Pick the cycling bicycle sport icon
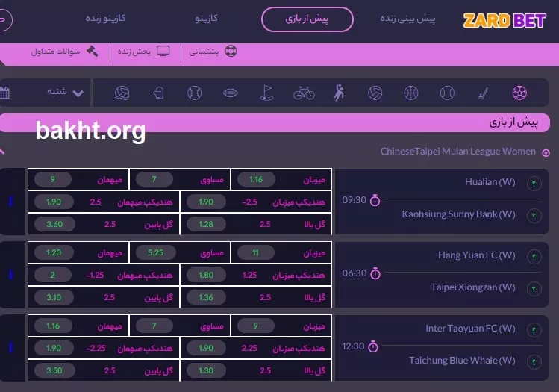This screenshot has height=392, width=559. (x=304, y=93)
